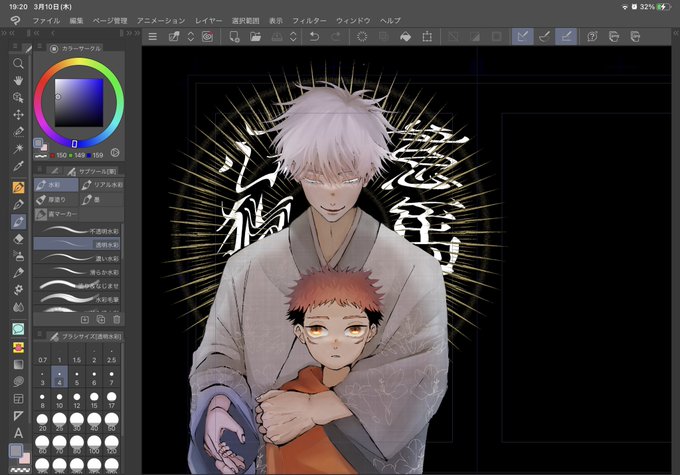Viewport: 680px width, 475px height.
Task: Click the Scale/Rotate transform icon
Action: tap(427, 37)
